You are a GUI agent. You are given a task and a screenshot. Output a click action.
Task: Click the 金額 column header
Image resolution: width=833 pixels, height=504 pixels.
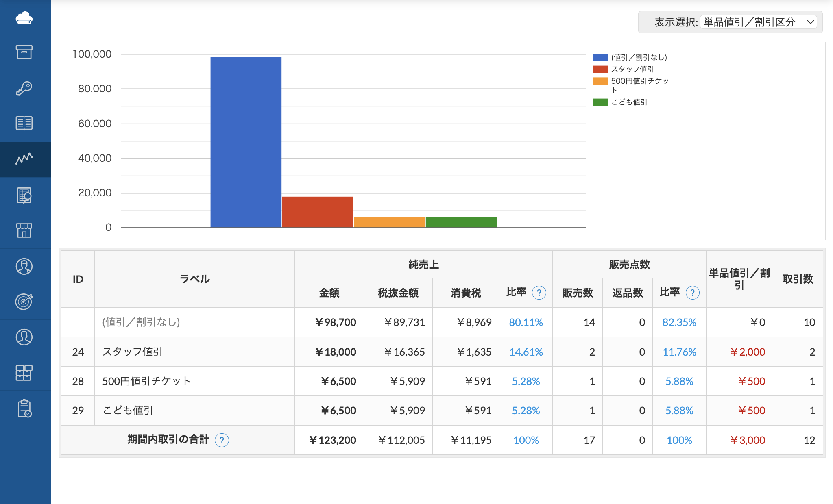pos(329,293)
